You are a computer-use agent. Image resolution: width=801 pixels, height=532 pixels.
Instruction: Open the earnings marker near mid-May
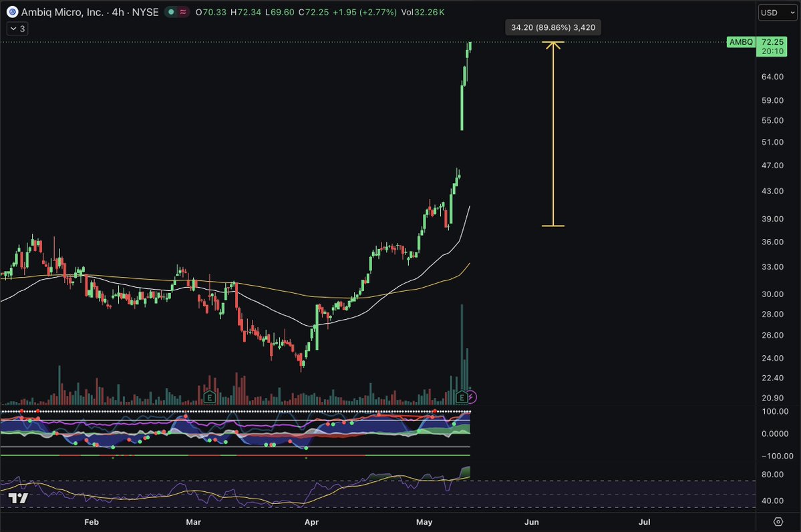click(x=461, y=396)
